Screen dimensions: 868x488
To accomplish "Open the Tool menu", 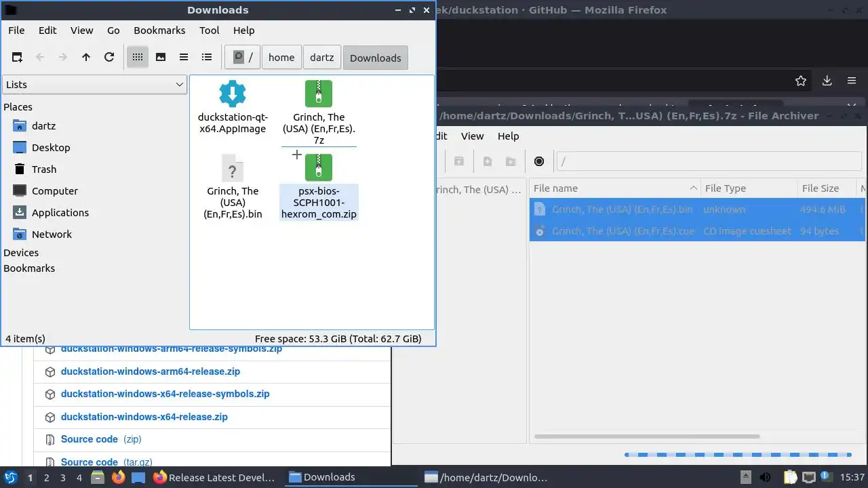I will coord(210,30).
